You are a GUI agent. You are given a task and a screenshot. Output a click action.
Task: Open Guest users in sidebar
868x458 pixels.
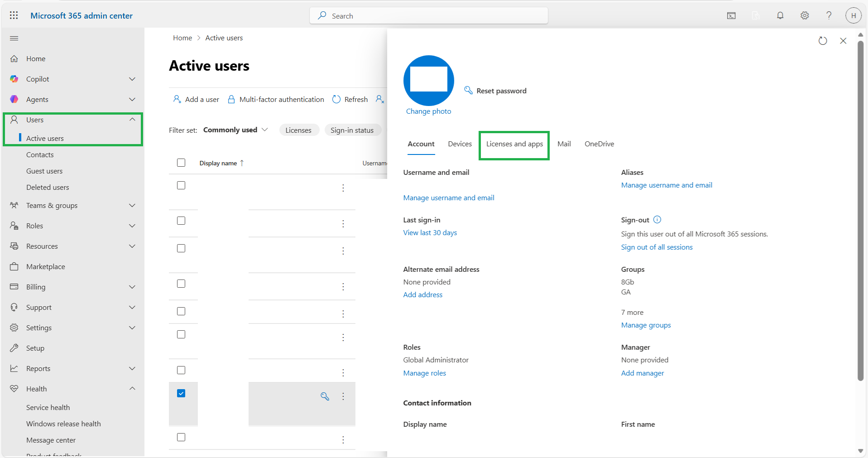(44, 171)
